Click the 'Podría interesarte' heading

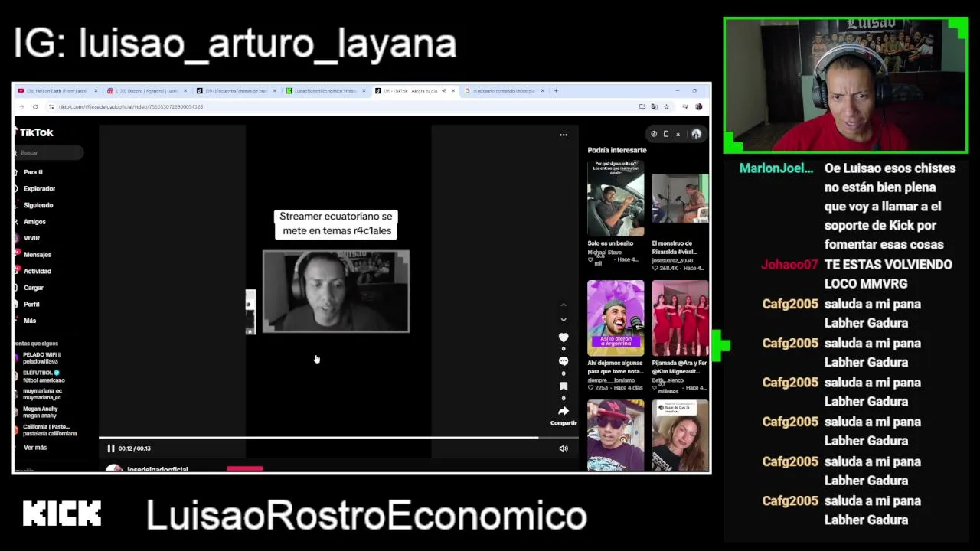tap(617, 150)
